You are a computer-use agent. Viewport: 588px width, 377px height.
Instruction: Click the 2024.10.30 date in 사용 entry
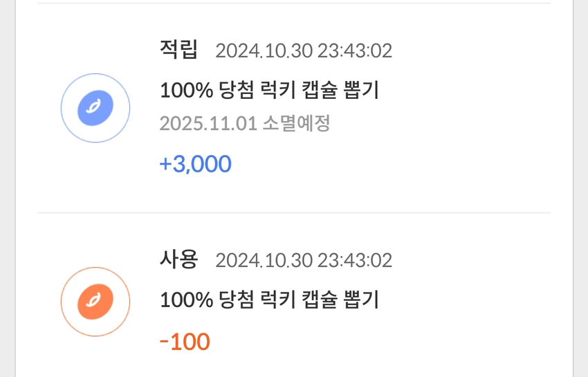point(264,260)
